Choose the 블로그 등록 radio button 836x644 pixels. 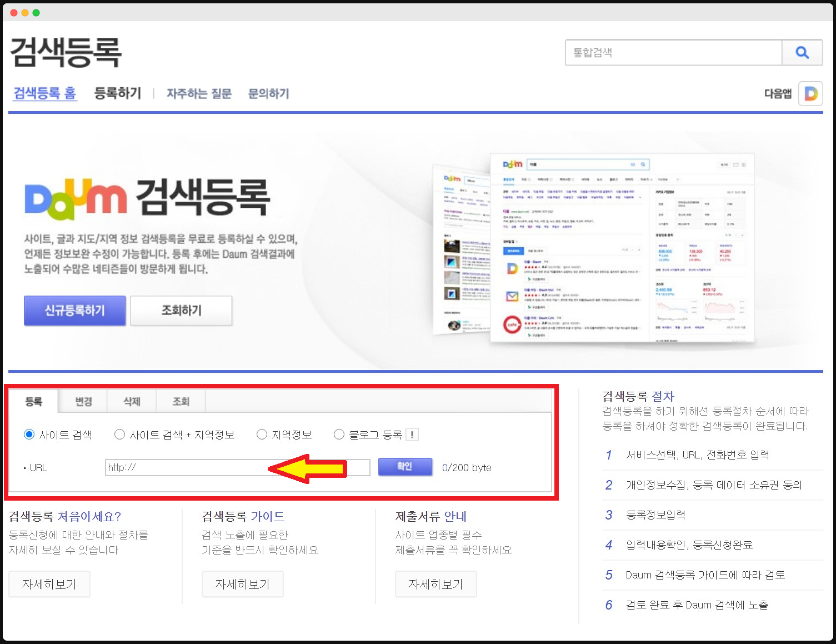339,435
